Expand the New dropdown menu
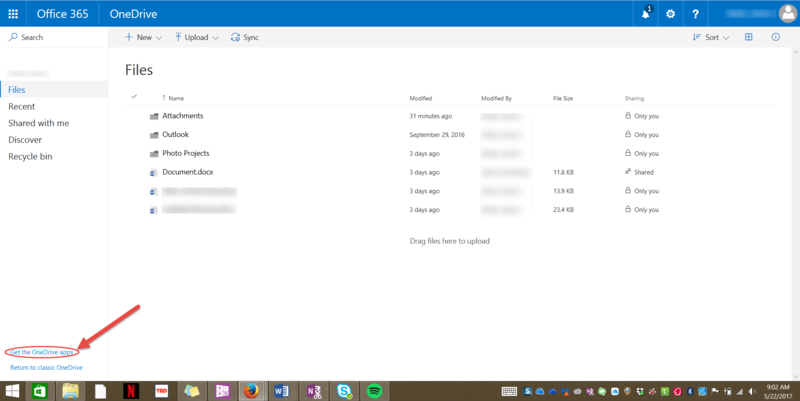Image resolution: width=800 pixels, height=401 pixels. [143, 37]
